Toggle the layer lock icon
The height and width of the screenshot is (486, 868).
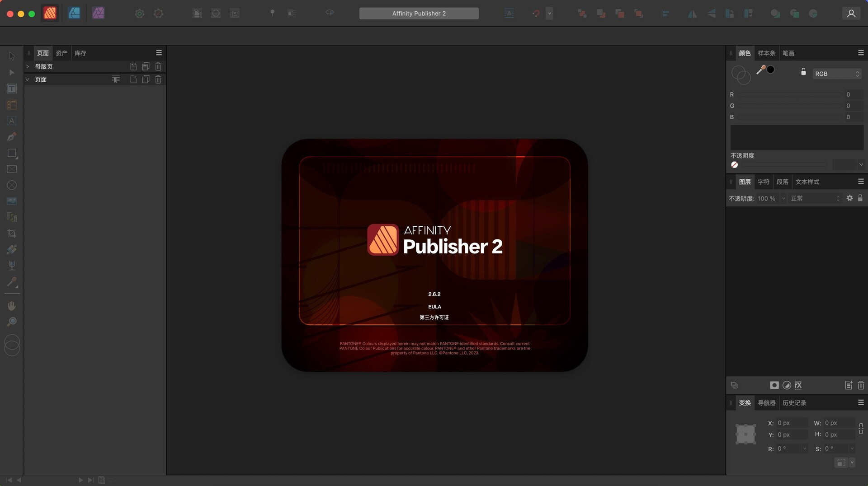click(860, 198)
